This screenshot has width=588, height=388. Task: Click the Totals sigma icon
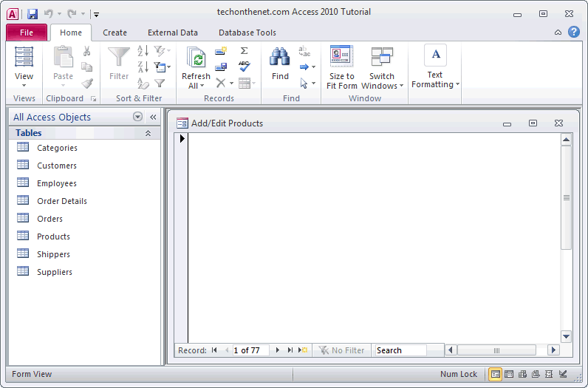pos(244,51)
